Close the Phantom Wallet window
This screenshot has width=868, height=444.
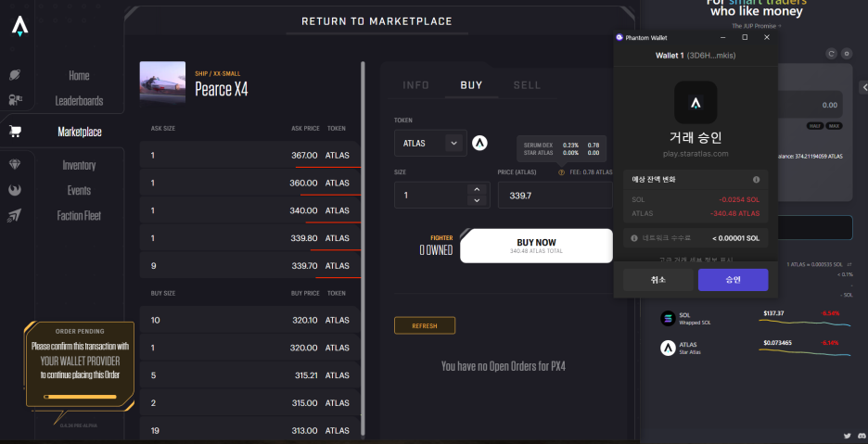pyautogui.click(x=767, y=37)
